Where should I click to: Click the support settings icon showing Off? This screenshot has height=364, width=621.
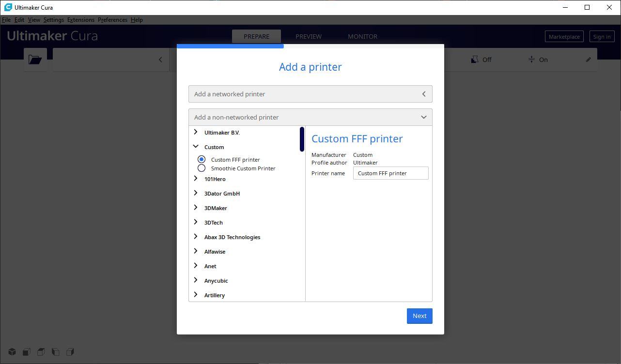475,60
